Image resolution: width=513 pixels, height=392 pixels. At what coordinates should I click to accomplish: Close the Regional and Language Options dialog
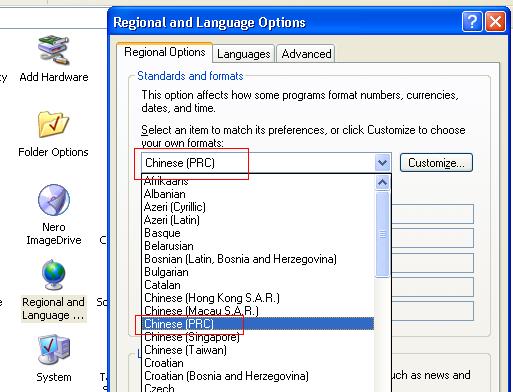(495, 22)
